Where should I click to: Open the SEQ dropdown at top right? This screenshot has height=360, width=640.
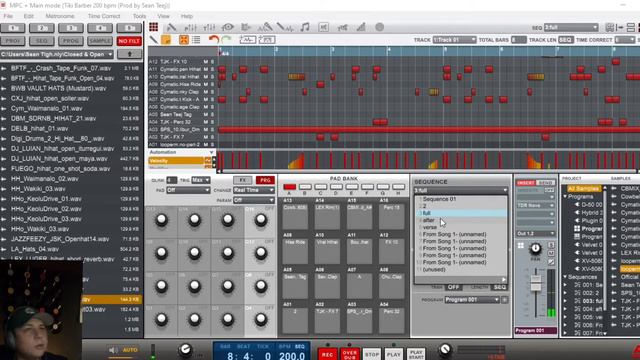(x=571, y=27)
